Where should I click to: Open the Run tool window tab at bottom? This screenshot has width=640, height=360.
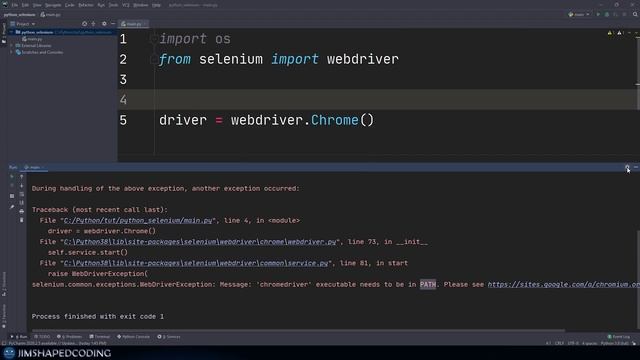click(19, 337)
